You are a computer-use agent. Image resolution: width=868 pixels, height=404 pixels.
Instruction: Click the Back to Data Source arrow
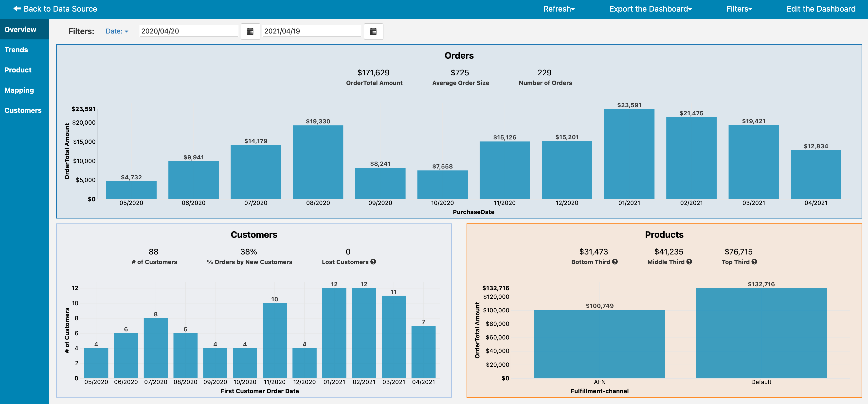[x=18, y=9]
